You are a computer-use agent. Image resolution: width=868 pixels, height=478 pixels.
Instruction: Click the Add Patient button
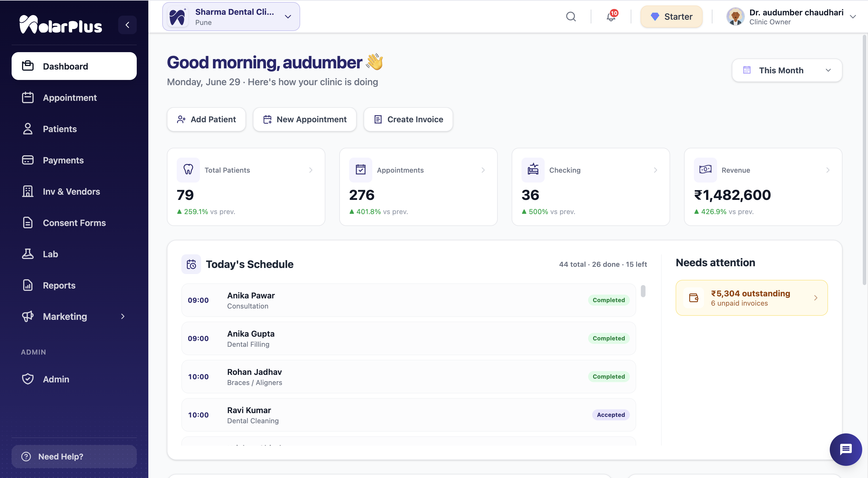(x=206, y=119)
